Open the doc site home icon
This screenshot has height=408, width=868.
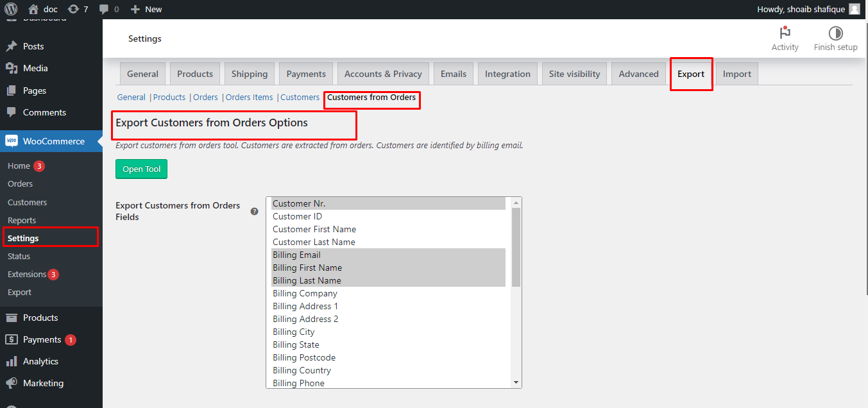point(33,9)
